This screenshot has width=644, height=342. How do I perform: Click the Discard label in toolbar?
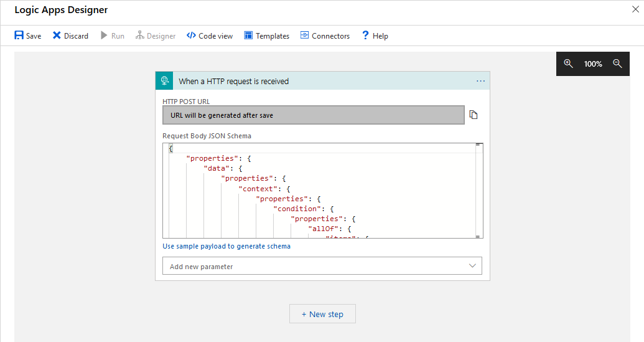pyautogui.click(x=76, y=36)
